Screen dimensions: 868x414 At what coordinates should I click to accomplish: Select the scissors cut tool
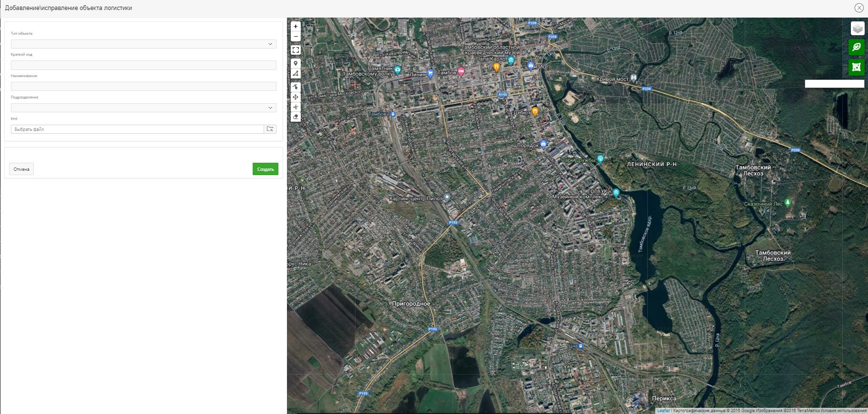(296, 107)
